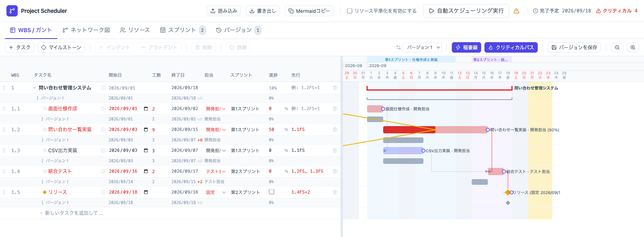Open assignee dropdown for 画面仕様作成

click(216, 108)
